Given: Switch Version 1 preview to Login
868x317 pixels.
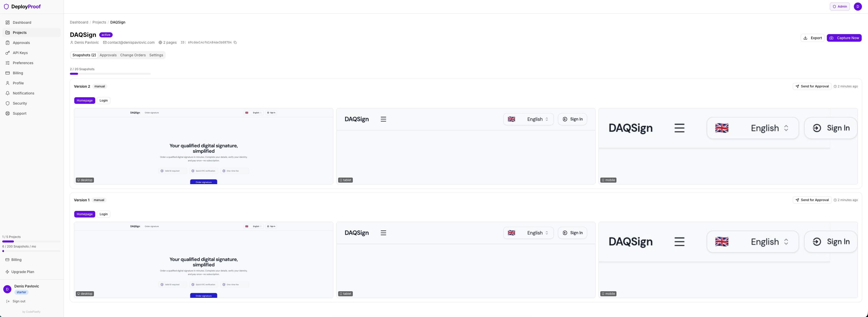Looking at the screenshot, I should click(x=104, y=214).
